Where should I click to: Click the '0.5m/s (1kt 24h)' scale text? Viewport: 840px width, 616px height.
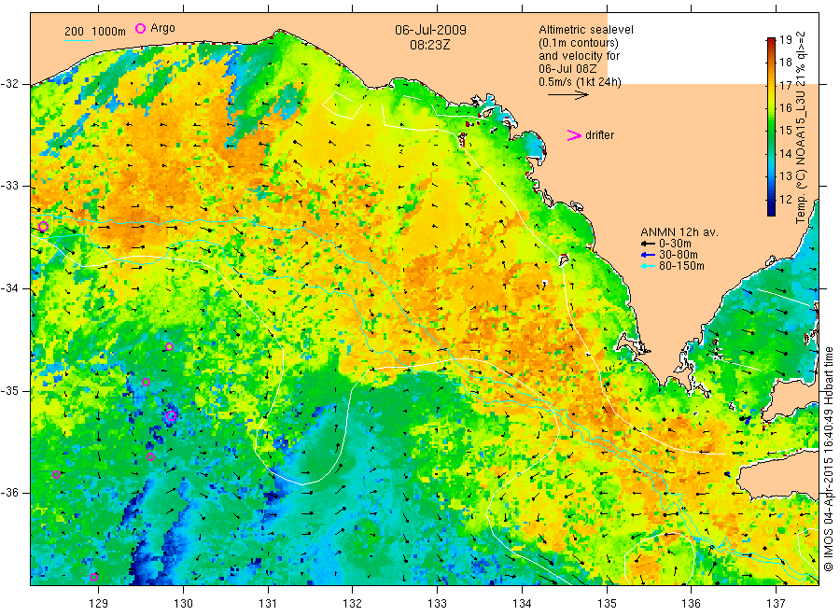[581, 82]
